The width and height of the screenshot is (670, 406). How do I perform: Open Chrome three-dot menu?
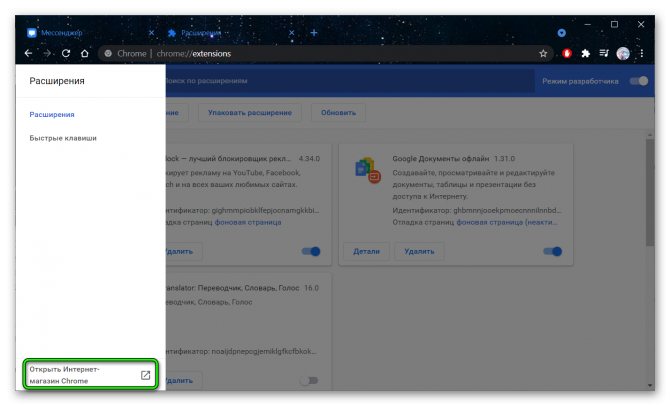(641, 53)
